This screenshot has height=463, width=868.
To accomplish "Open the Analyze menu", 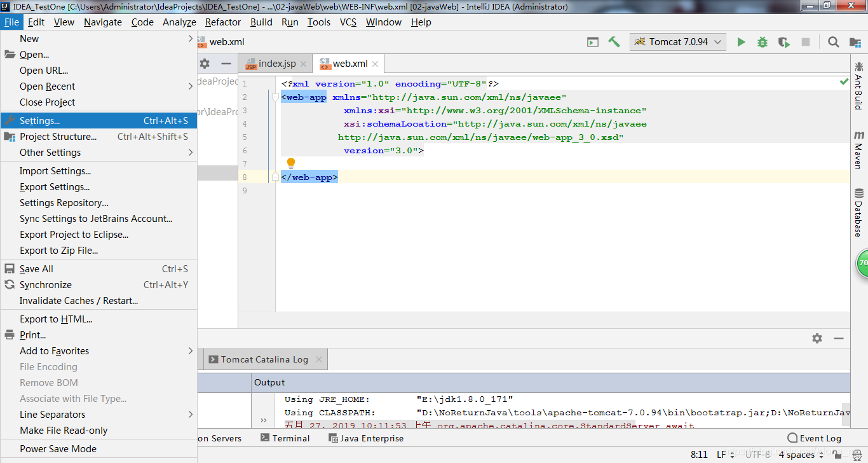I will [x=179, y=22].
